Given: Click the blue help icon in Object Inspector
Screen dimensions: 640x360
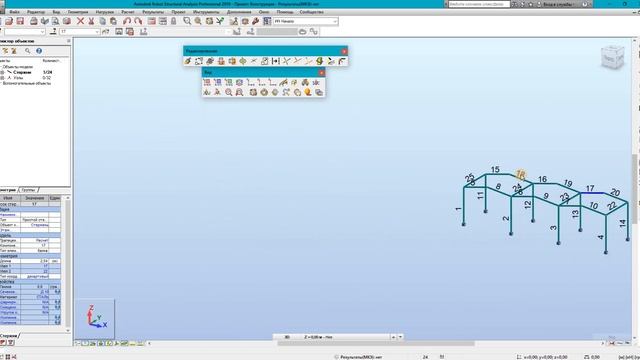Looking at the screenshot, I should (x=39, y=51).
